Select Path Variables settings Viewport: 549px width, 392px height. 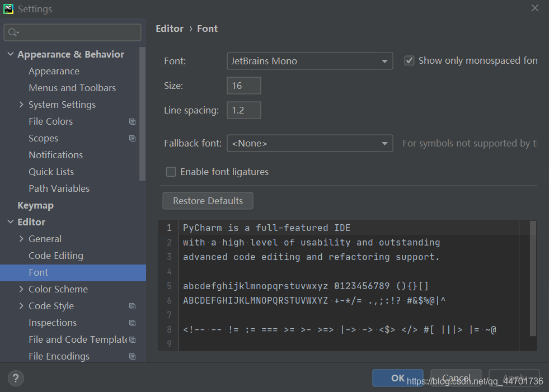point(59,188)
